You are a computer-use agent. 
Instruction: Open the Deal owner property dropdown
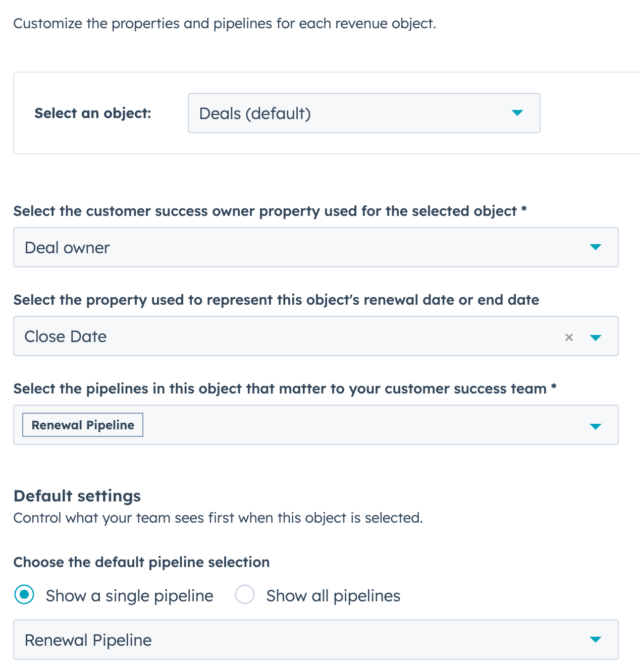pyautogui.click(x=303, y=247)
